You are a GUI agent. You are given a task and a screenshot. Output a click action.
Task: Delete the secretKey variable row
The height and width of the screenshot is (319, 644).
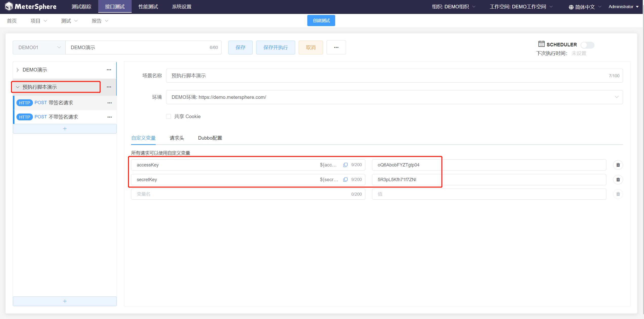click(x=618, y=180)
